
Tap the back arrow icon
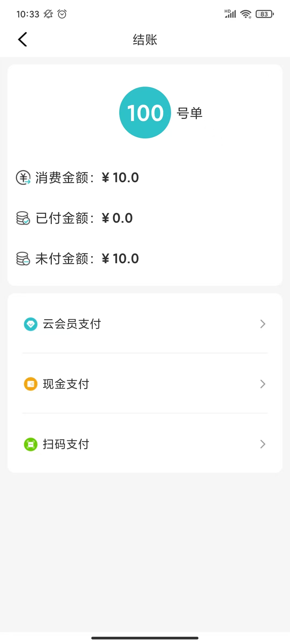pos(23,39)
